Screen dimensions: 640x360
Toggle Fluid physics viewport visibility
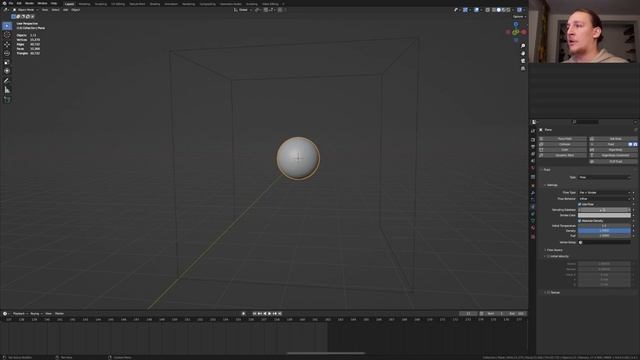coord(631,144)
